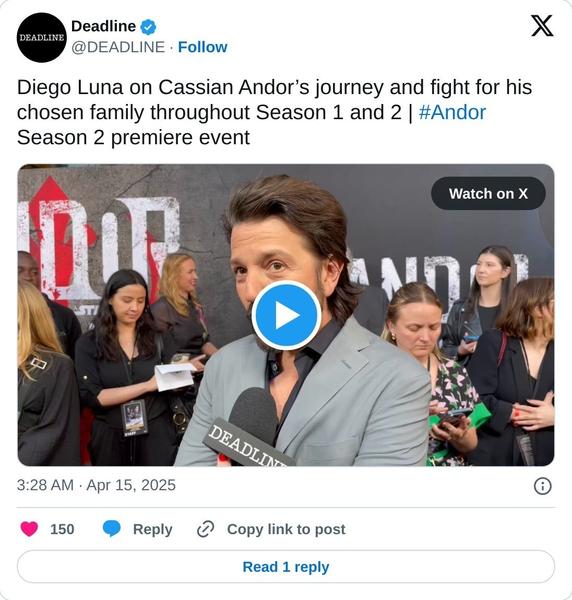Viewport: 572px width, 600px height.
Task: Click the reply speech bubble icon
Action: pyautogui.click(x=112, y=529)
